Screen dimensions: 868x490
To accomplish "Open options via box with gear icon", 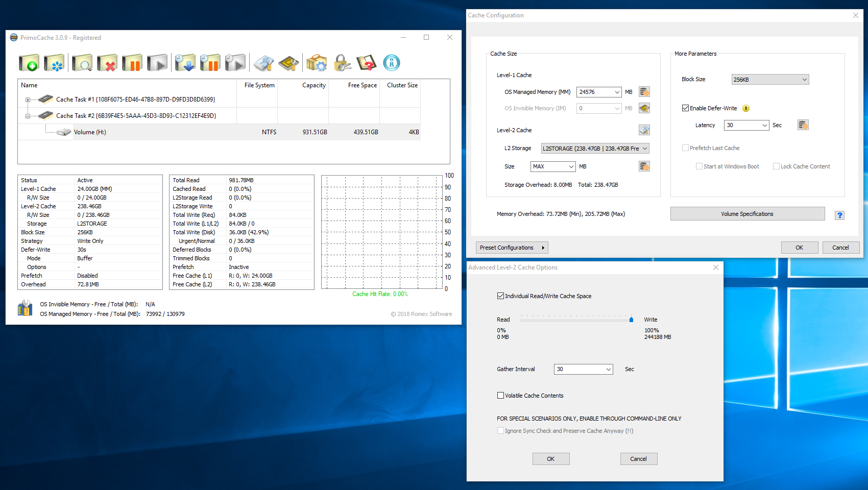I will [317, 63].
